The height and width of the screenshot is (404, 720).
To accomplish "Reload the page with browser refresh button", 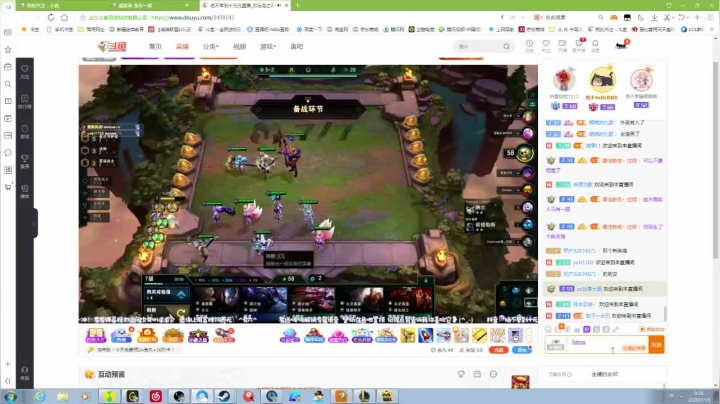I will (x=51, y=17).
